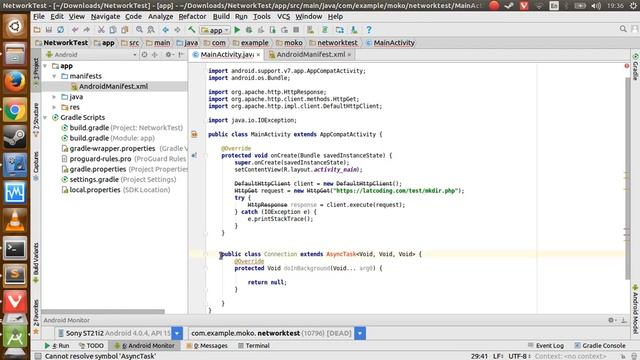Undo the last action via toolbar

(75, 30)
